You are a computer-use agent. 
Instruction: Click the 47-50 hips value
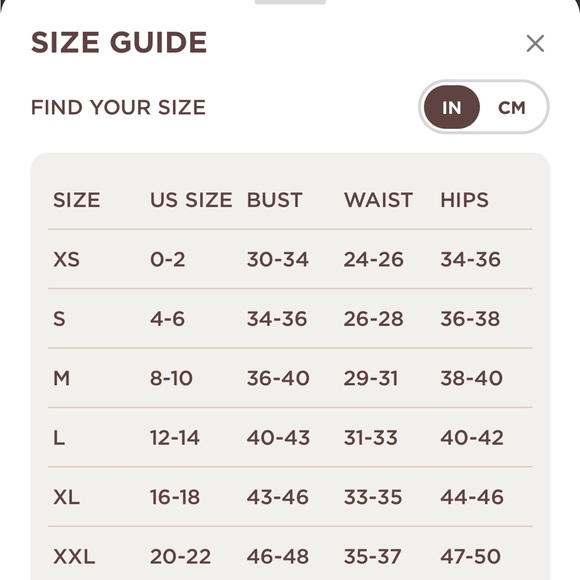pyautogui.click(x=471, y=557)
